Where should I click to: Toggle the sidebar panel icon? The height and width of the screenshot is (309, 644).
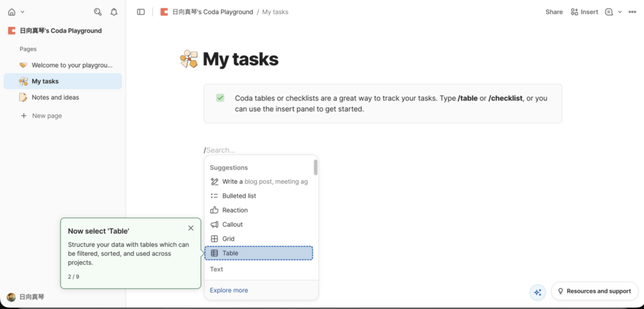click(141, 12)
